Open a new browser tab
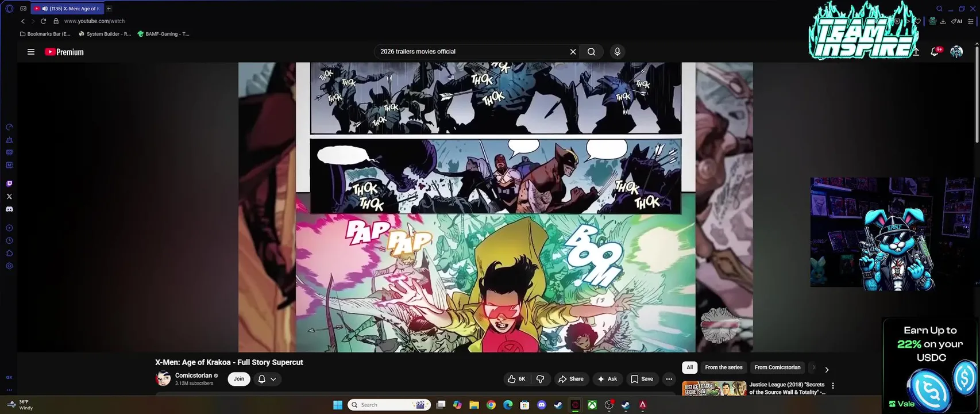The height and width of the screenshot is (414, 980). [109, 9]
